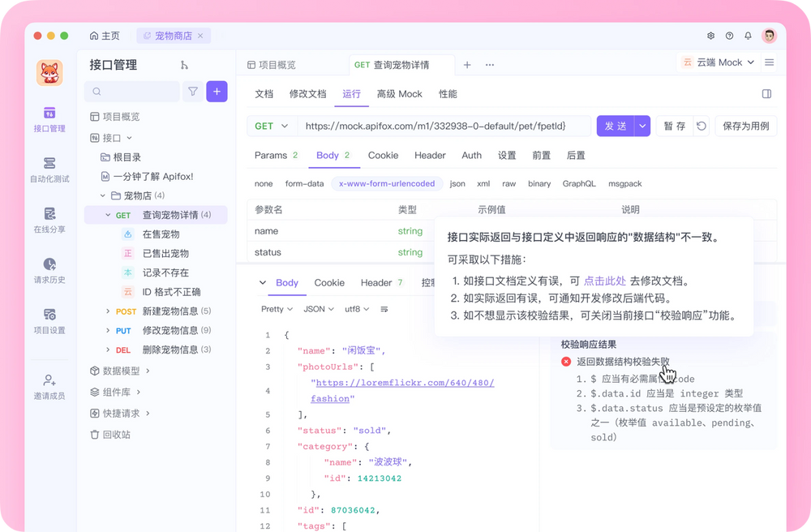
Task: Open 接口管理 in the left sidebar
Action: tap(49, 120)
